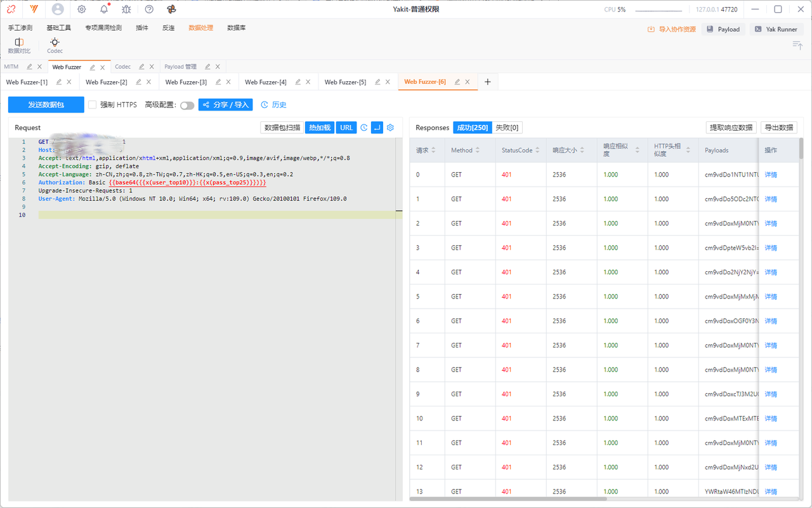Open the notifications bell
This screenshot has height=508, width=812.
[104, 10]
